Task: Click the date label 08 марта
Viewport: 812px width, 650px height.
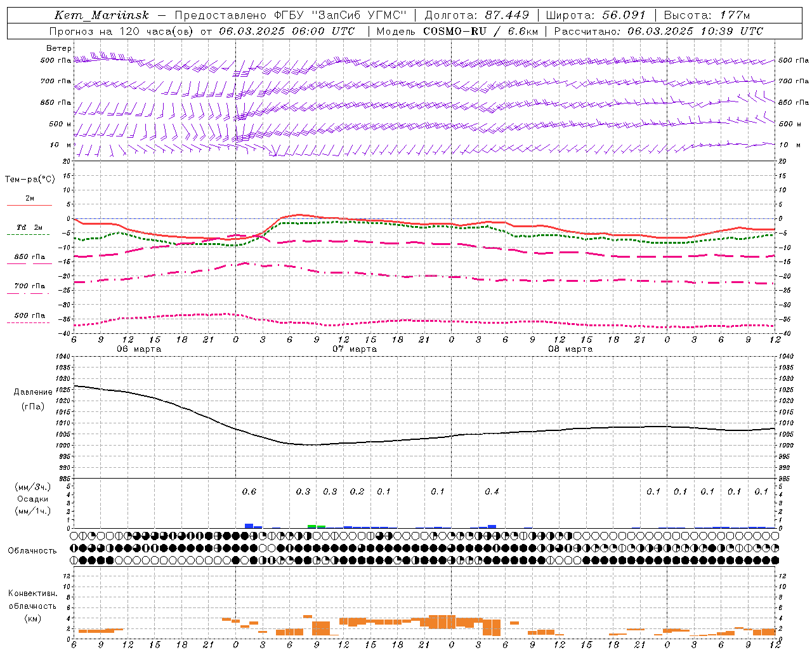Action: (x=570, y=349)
